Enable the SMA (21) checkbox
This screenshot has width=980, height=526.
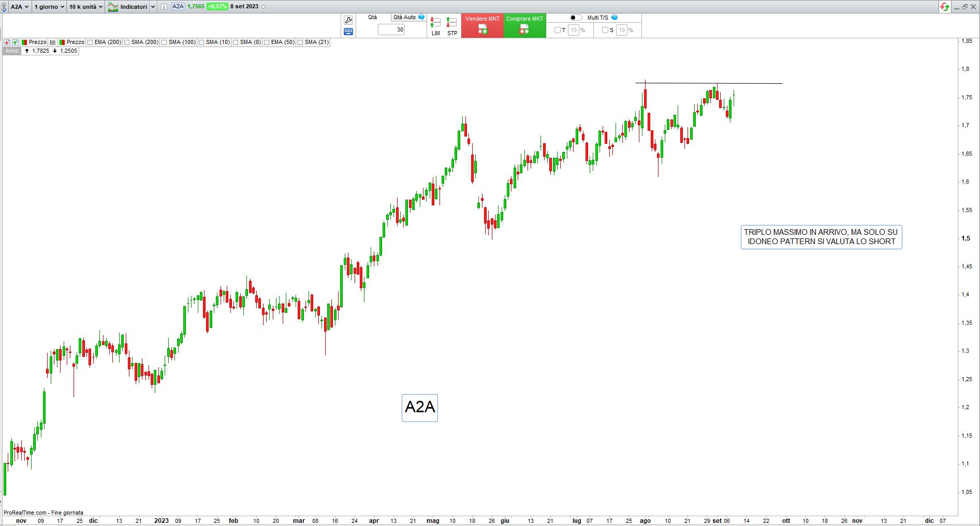[300, 42]
